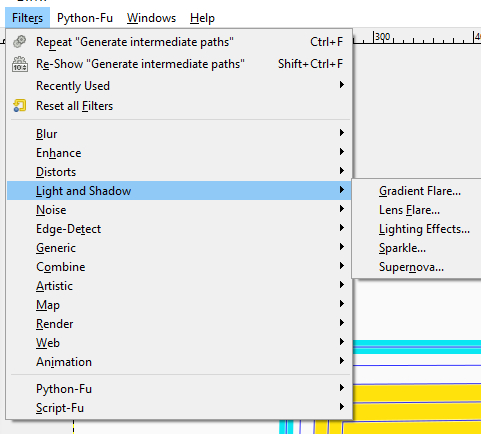Open the Edge-Detect submenu
The image size is (481, 434).
[x=179, y=229]
